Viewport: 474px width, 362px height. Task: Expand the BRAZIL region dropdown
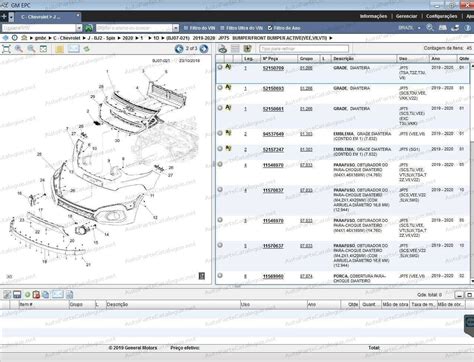coord(419,28)
